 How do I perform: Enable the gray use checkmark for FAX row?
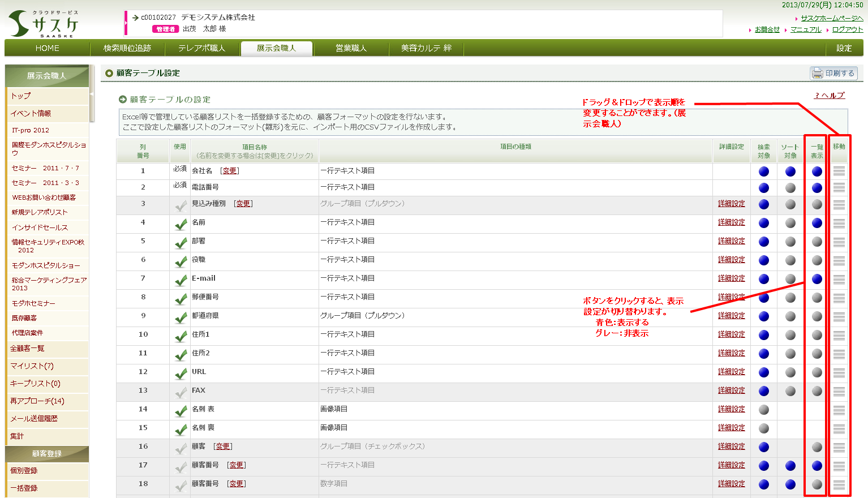point(181,392)
